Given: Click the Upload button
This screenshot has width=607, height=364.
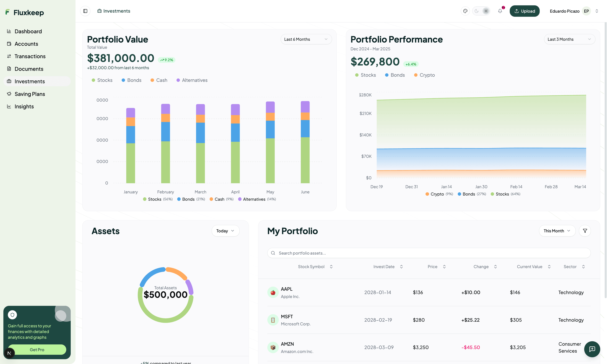Looking at the screenshot, I should click(x=525, y=11).
